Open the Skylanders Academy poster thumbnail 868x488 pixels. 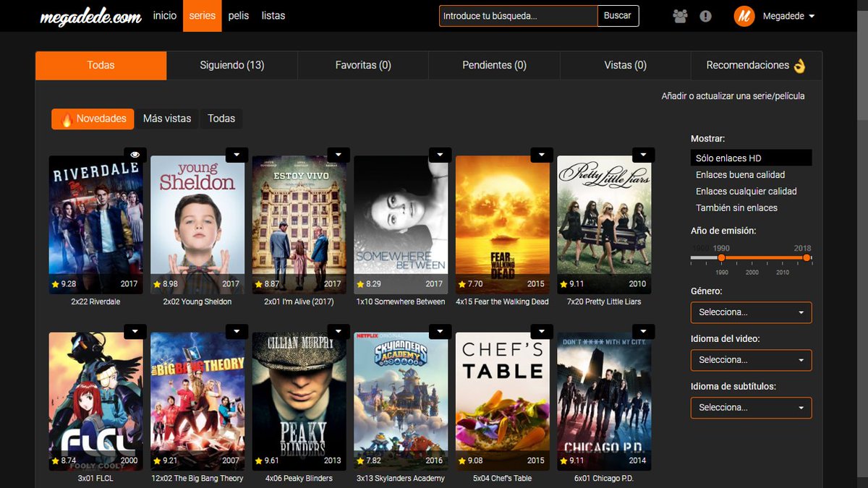(401, 401)
